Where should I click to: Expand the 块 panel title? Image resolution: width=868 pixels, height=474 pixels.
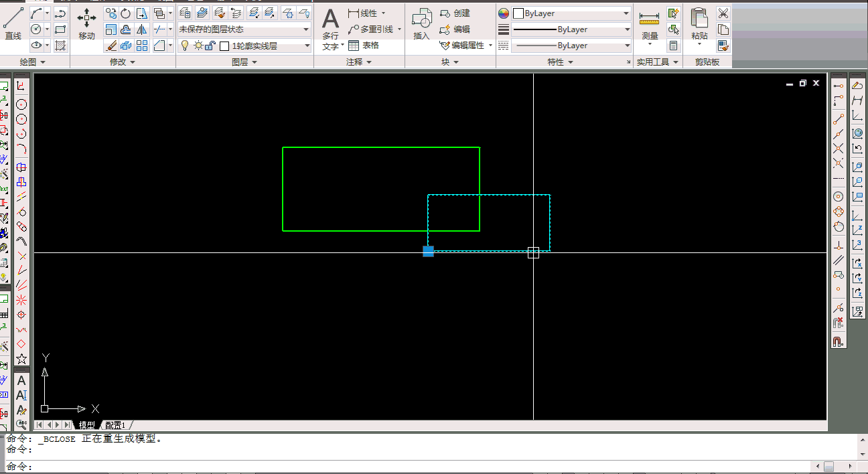pyautogui.click(x=450, y=62)
